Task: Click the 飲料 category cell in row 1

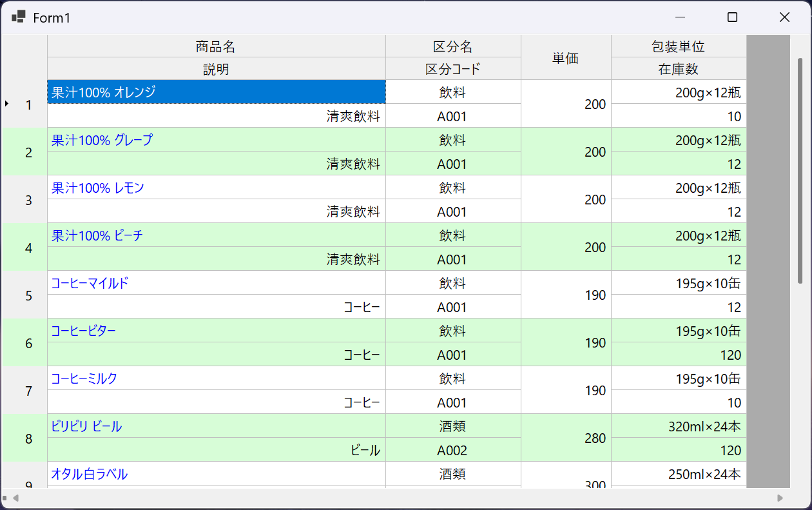Action: [x=453, y=92]
